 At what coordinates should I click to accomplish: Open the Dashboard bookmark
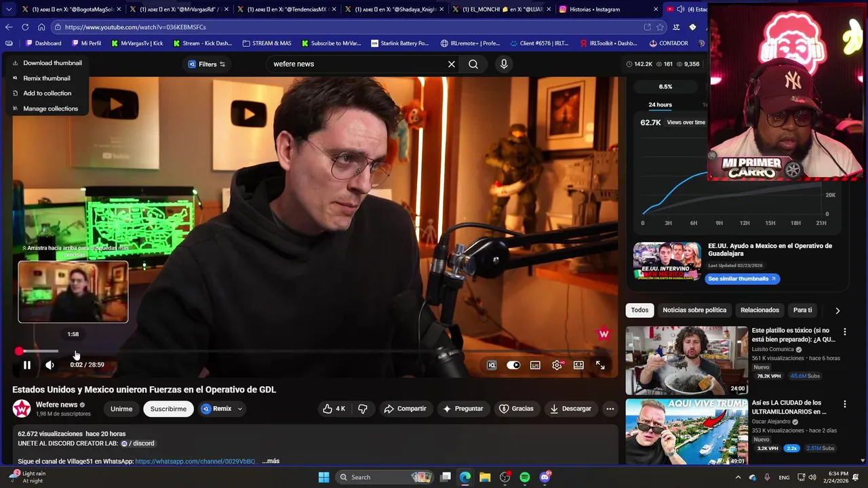pos(43,43)
